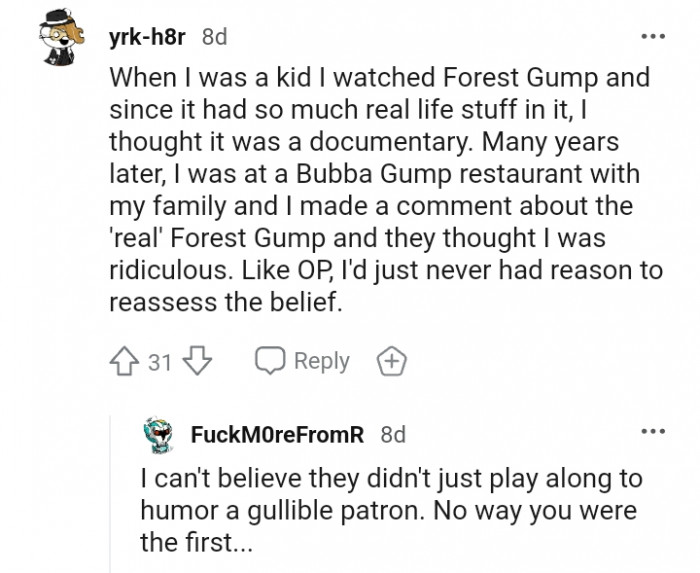Open the three-dot menu on yrk-h8r's comment
Viewport: 700px width, 573px height.
[x=653, y=37]
